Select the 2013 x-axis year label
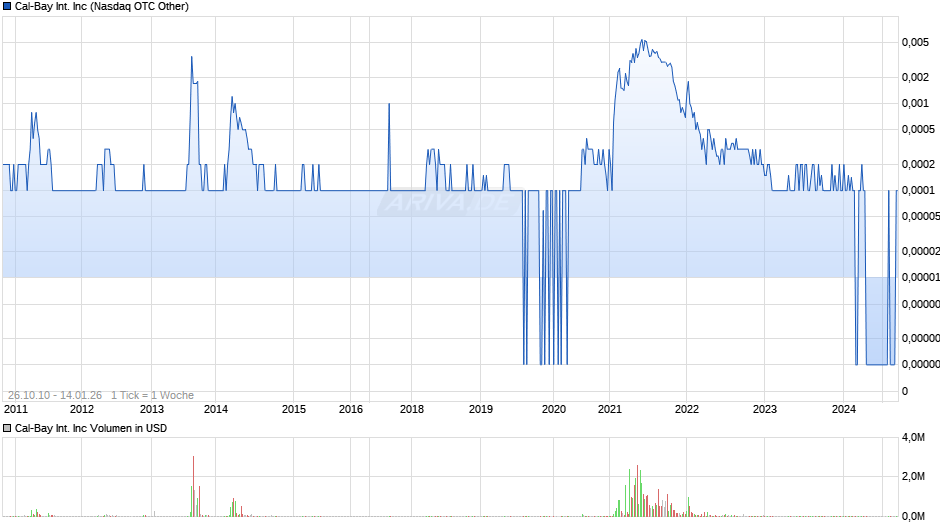Image resolution: width=940 pixels, height=526 pixels. pyautogui.click(x=152, y=409)
